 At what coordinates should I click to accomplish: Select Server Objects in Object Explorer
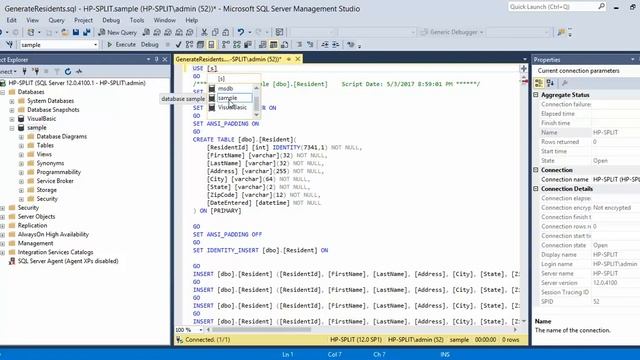(36, 217)
